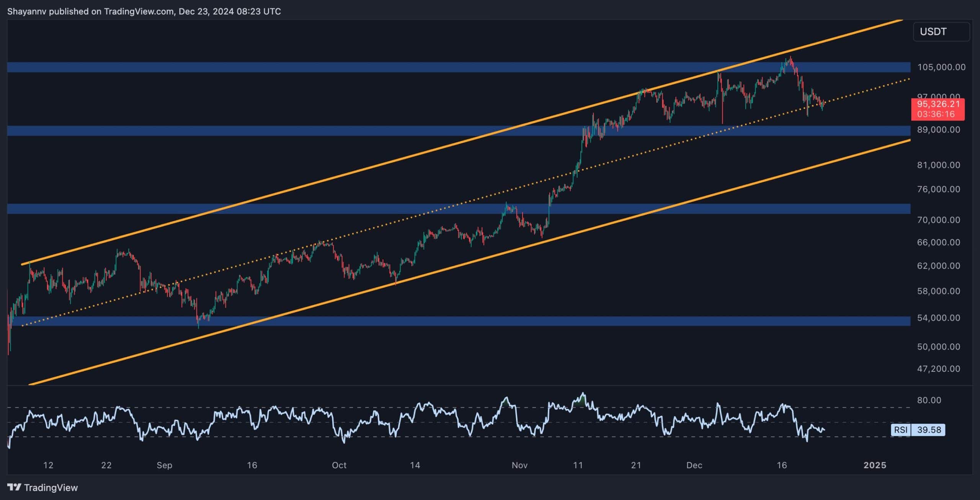
Task: Click the date label 14 on time axis
Action: (415, 465)
